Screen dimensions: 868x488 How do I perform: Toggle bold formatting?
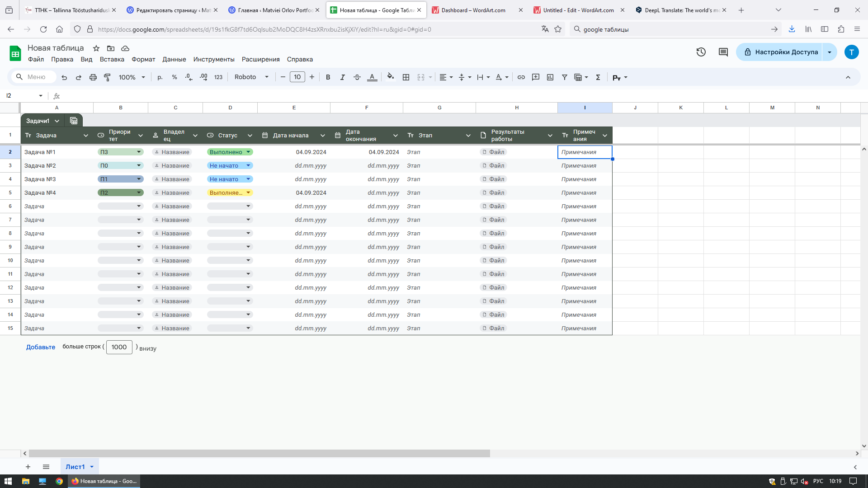(x=328, y=77)
